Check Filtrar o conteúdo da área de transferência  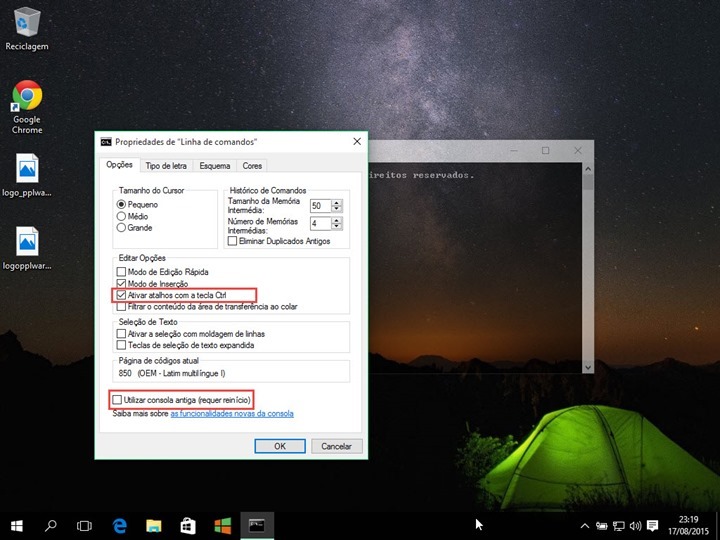click(x=207, y=306)
